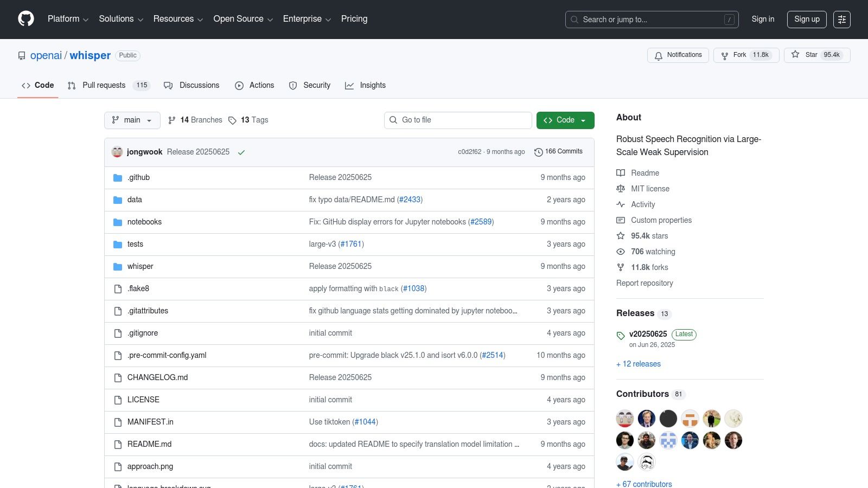This screenshot has width=868, height=488.
Task: Open the + 12 releases link
Action: coord(639,364)
